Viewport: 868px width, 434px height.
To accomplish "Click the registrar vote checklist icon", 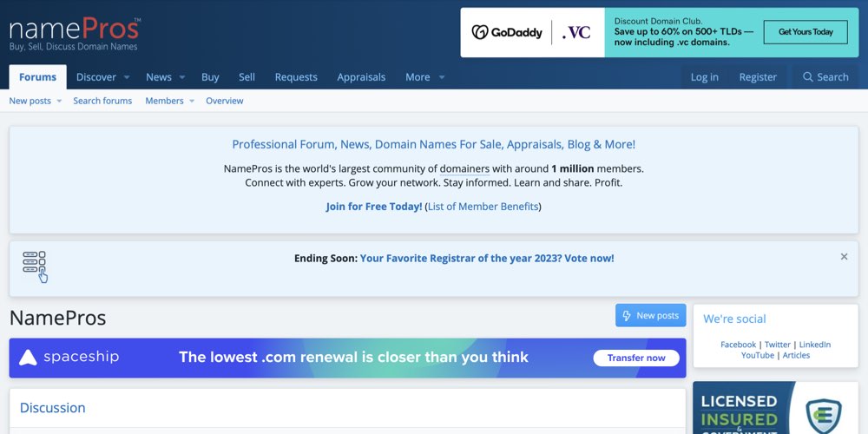I will [36, 266].
